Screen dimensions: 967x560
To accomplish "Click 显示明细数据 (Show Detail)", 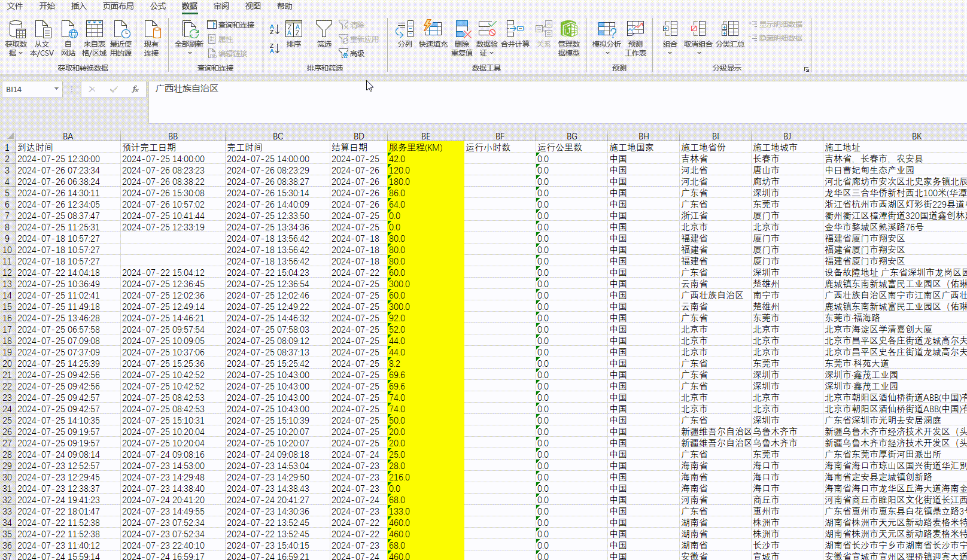I will pos(776,24).
